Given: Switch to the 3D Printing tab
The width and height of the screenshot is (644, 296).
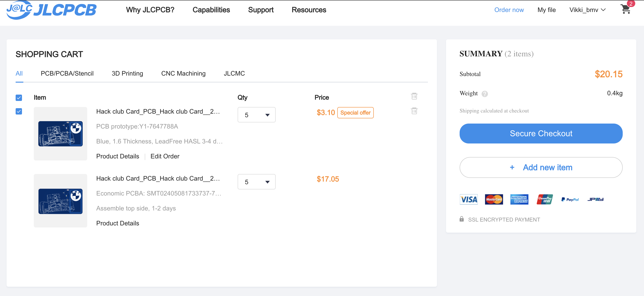Looking at the screenshot, I should (x=127, y=74).
